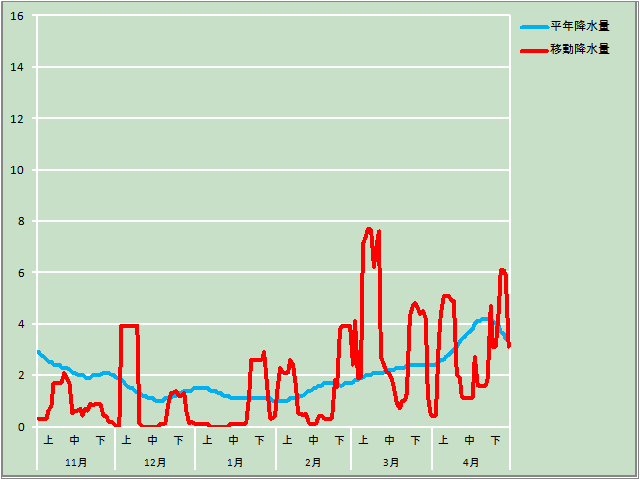Image resolution: width=640 pixels, height=480 pixels.
Task: Click the red line sample in legend
Action: (534, 49)
